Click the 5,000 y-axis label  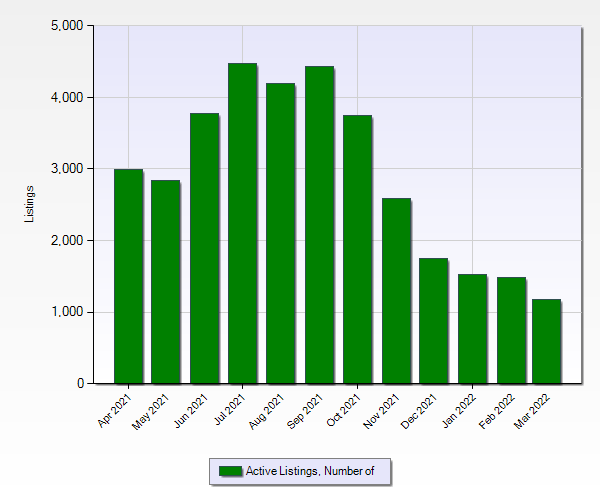tap(66, 26)
